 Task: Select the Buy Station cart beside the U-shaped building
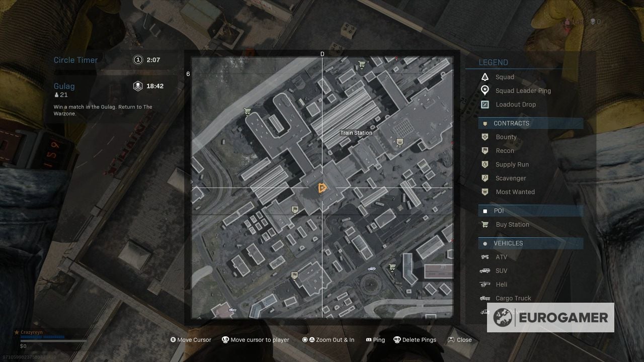pos(247,111)
